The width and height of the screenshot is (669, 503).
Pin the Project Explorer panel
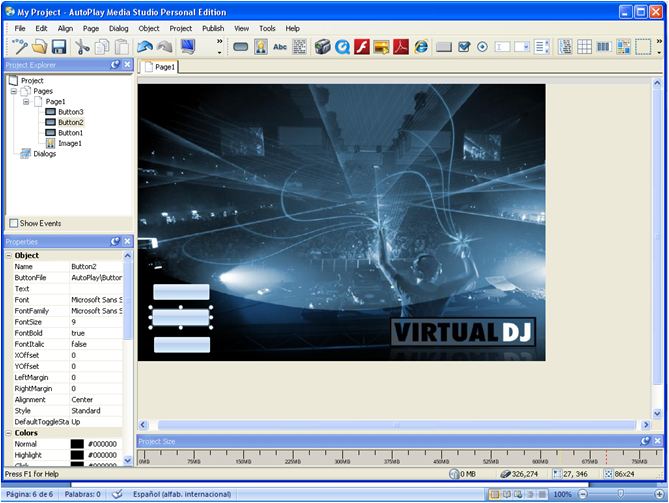pyautogui.click(x=115, y=64)
